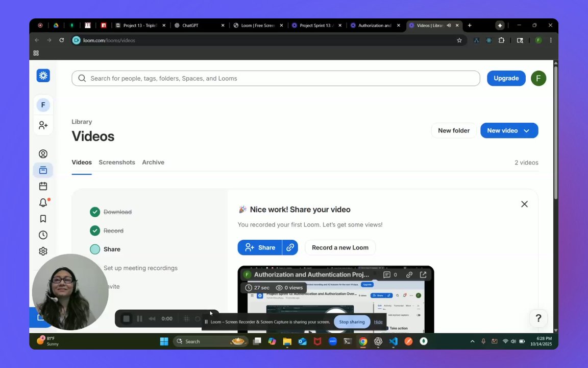588x368 pixels.
Task: Open a new browser tab with plus
Action: tap(470, 26)
